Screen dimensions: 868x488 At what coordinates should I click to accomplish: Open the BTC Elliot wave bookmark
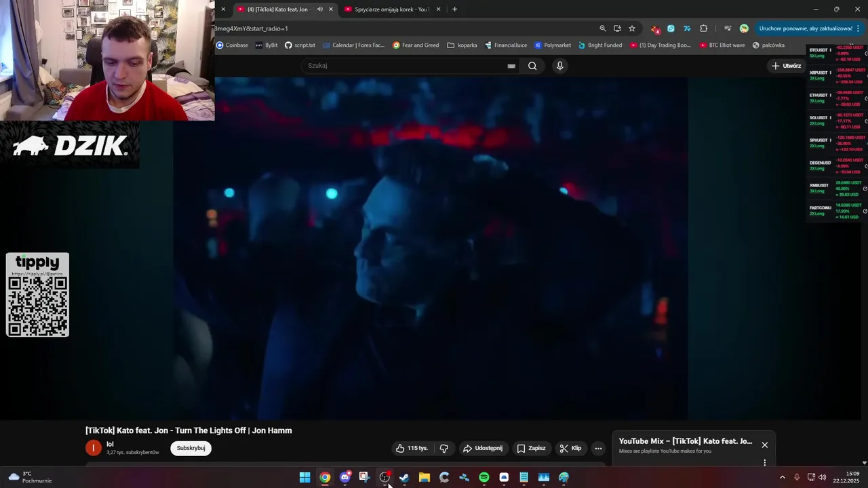point(722,45)
